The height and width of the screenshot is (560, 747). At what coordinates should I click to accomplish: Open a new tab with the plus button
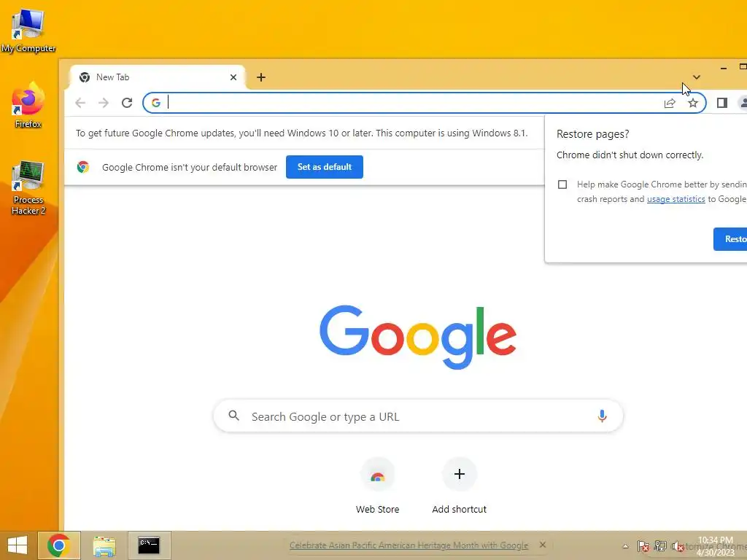point(261,77)
